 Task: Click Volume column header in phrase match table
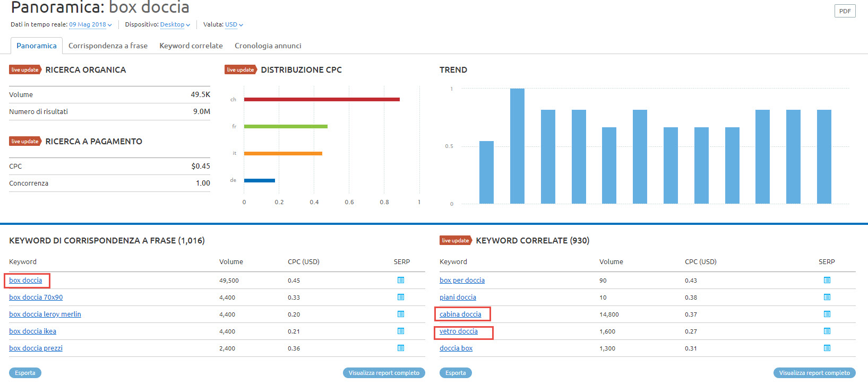(231, 261)
